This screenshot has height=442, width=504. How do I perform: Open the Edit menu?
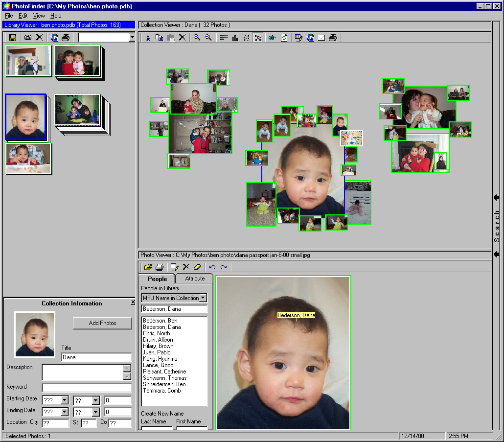(23, 16)
